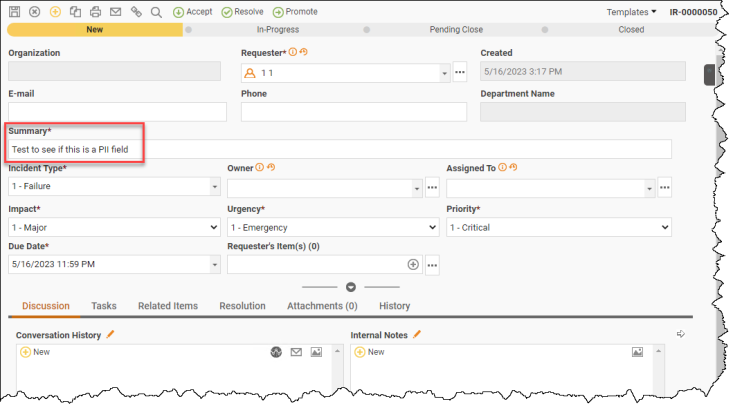The height and width of the screenshot is (408, 733).
Task: Click the Save icon in toolbar
Action: click(x=14, y=12)
